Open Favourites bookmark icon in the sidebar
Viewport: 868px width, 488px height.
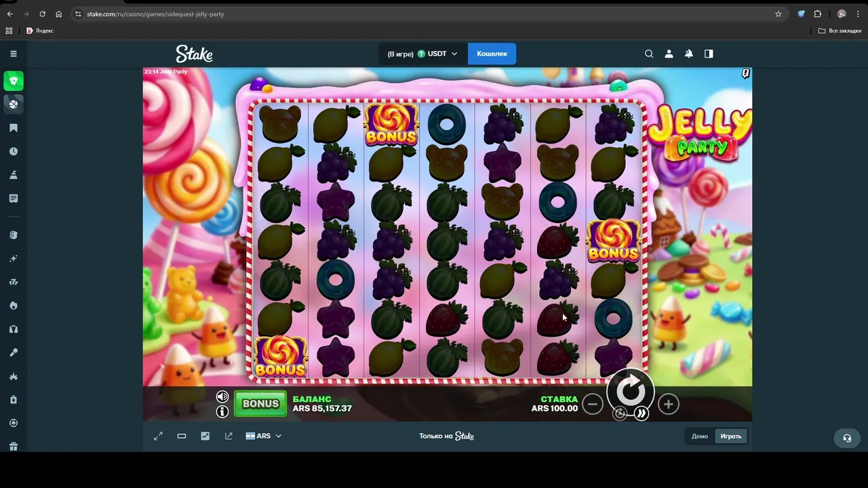[14, 128]
